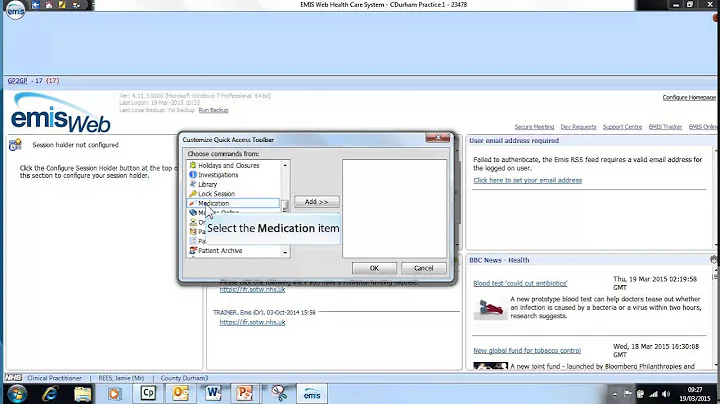The image size is (720, 404).
Task: Click command list scroll down arrow
Action: pyautogui.click(x=285, y=252)
